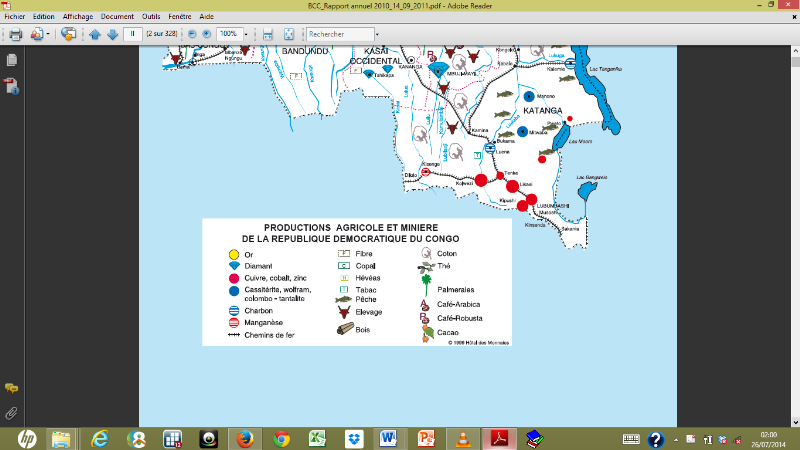This screenshot has height=450, width=800.
Task: Open Firefox from the taskbar
Action: [x=244, y=438]
